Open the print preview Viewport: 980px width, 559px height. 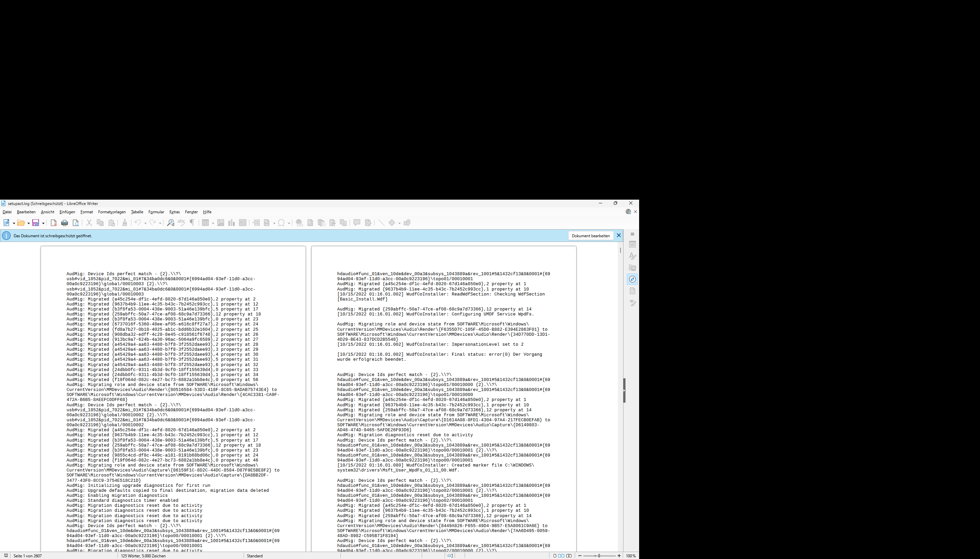click(76, 223)
